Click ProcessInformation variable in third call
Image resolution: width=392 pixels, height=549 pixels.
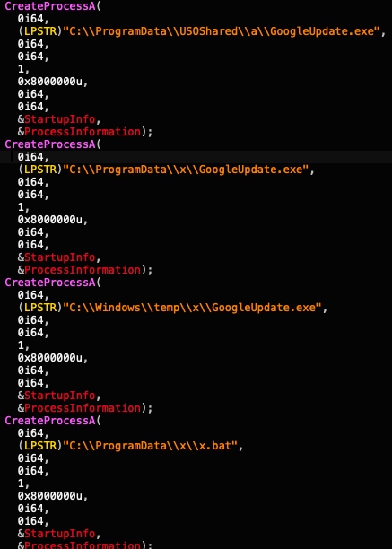83,408
